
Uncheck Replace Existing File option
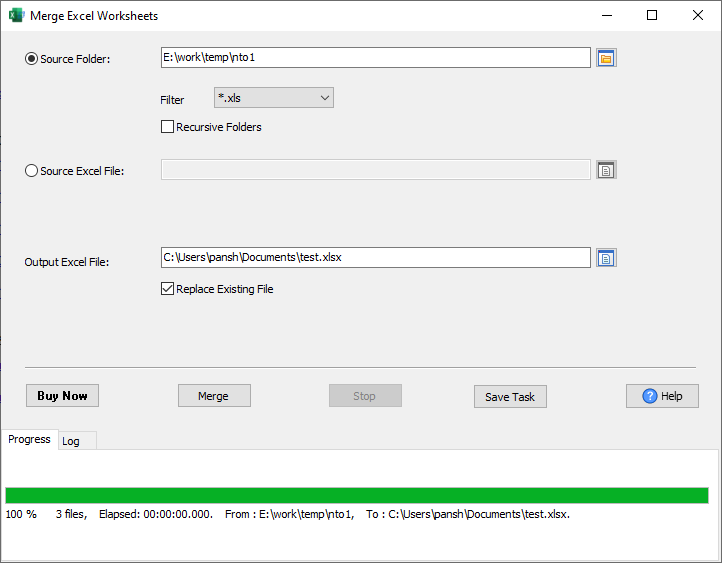(167, 289)
